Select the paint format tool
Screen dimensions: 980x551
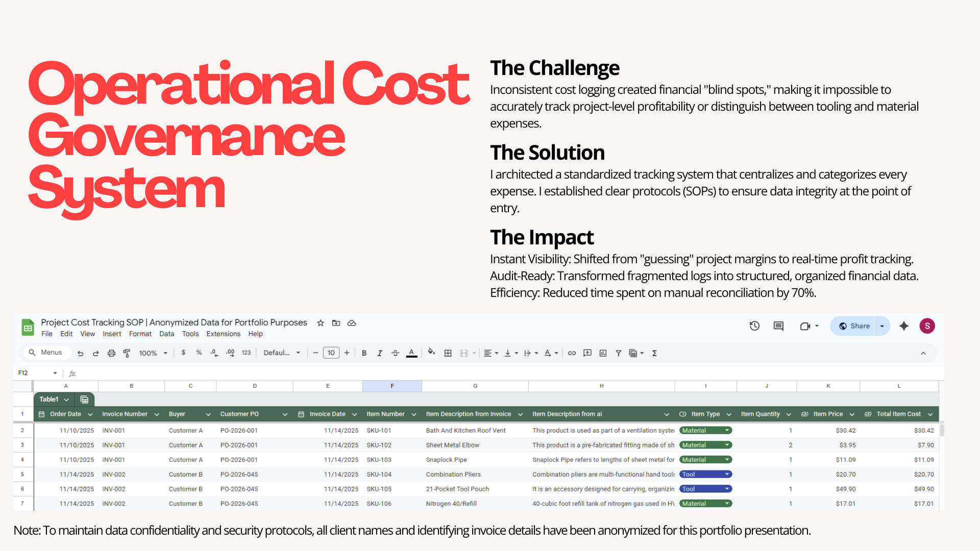pos(127,353)
